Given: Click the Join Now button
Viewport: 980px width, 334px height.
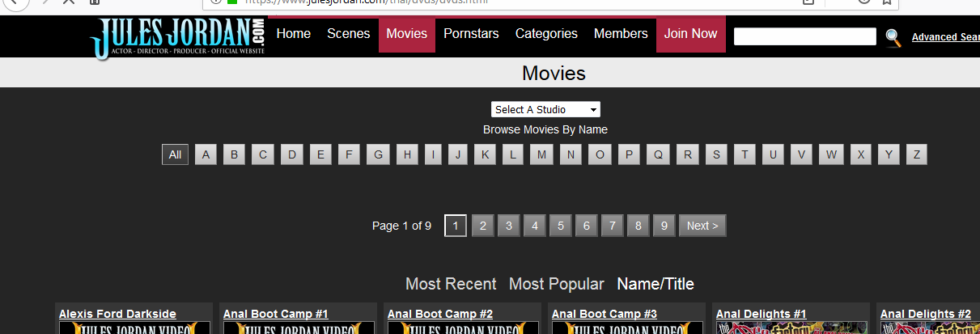Looking at the screenshot, I should 690,34.
